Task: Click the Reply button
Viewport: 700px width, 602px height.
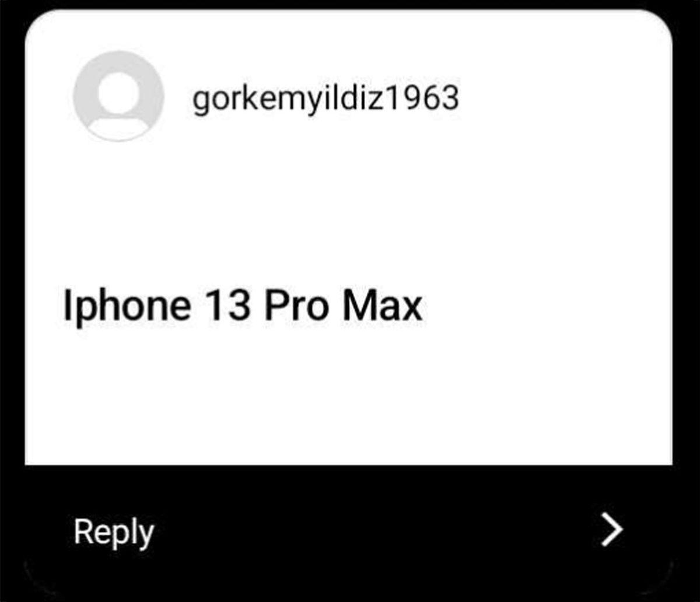Action: click(114, 532)
